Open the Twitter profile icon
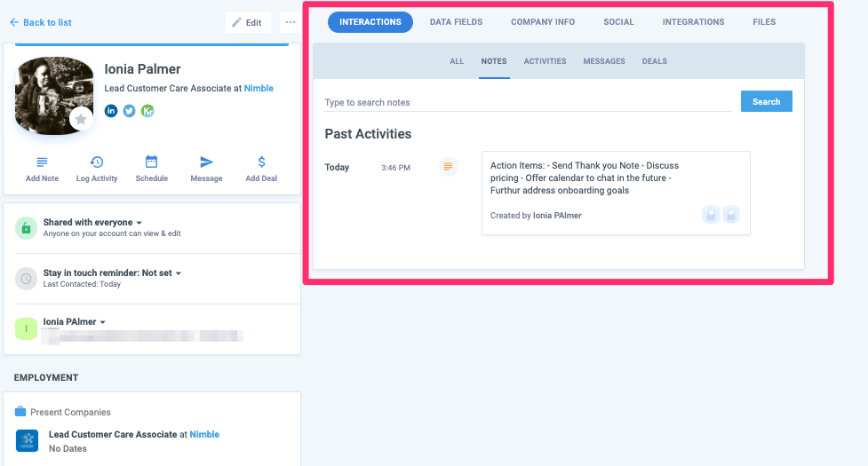Image resolution: width=868 pixels, height=466 pixels. pos(129,111)
